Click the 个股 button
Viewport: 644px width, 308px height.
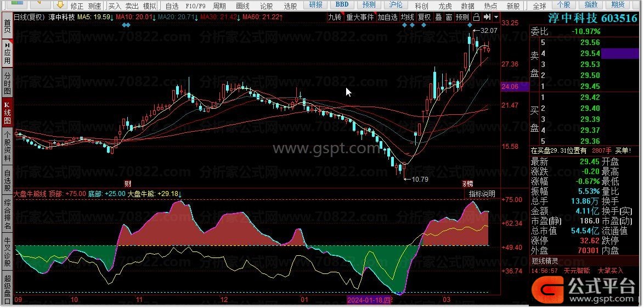564,4
